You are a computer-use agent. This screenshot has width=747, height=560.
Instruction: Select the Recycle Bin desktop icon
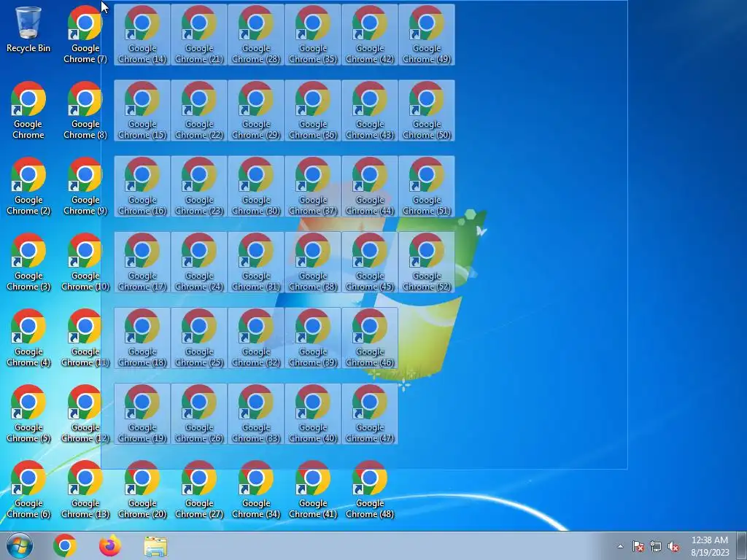(28, 31)
